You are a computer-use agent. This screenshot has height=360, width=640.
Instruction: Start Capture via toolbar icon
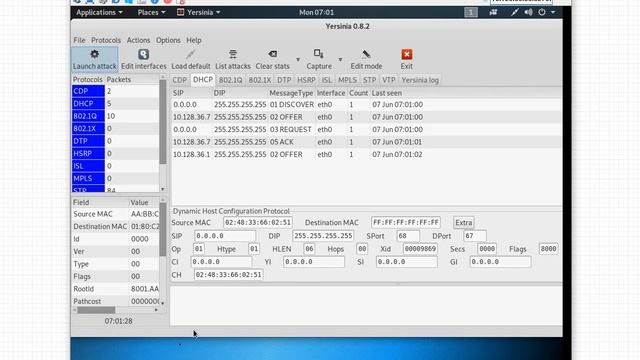point(319,54)
